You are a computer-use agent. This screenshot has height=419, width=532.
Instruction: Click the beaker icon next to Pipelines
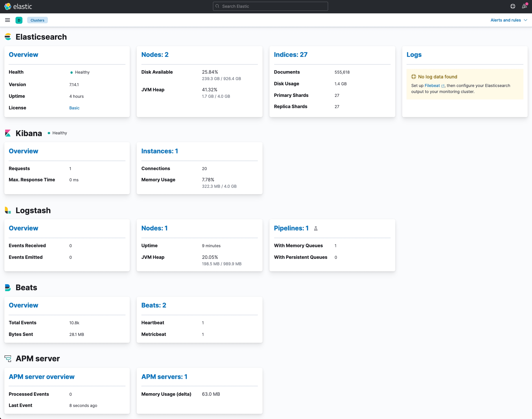point(316,228)
